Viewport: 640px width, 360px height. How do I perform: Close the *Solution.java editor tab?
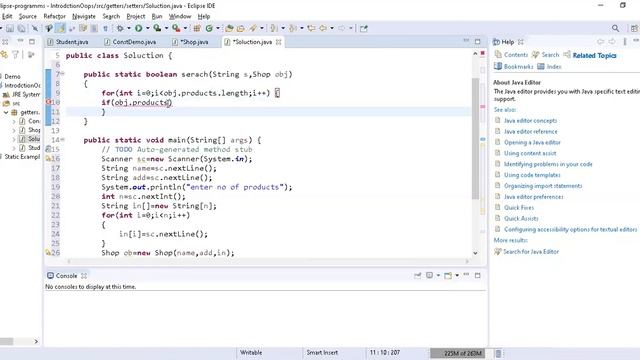pos(278,42)
